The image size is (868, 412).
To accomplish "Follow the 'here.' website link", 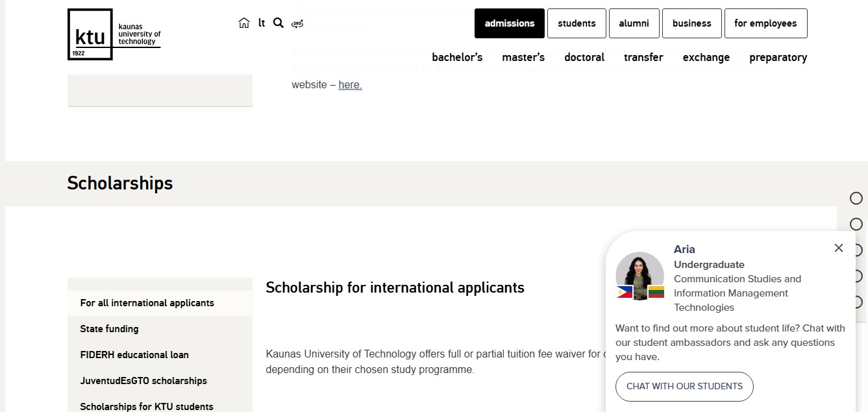I will [350, 84].
